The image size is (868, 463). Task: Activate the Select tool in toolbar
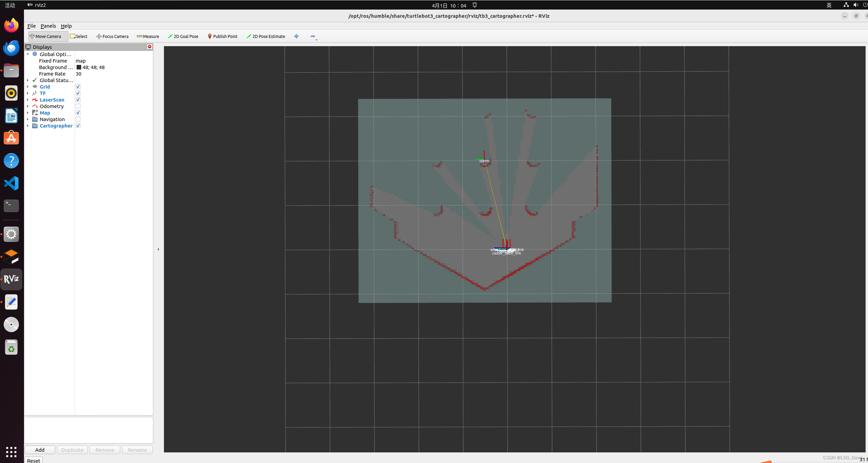[x=79, y=36]
